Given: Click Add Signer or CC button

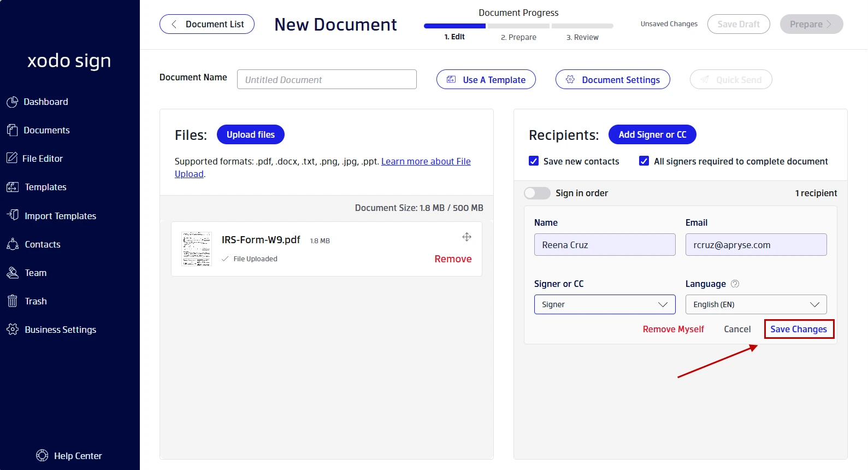Looking at the screenshot, I should (652, 134).
